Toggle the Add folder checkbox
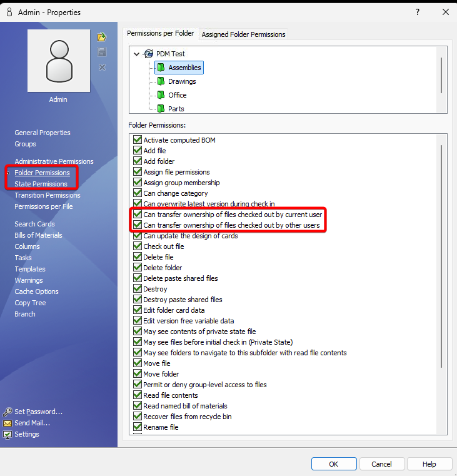The width and height of the screenshot is (457, 476). pos(138,161)
